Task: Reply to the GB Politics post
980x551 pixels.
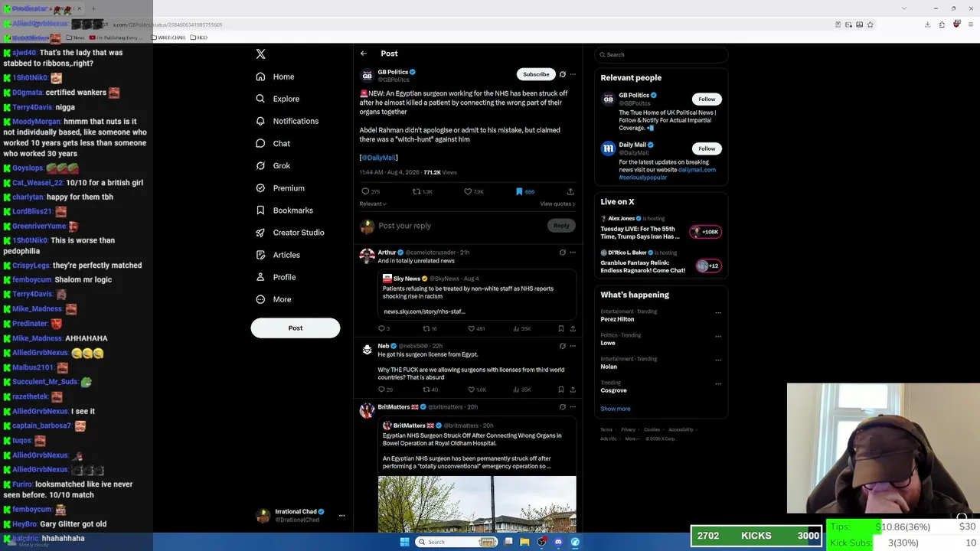Action: click(371, 191)
